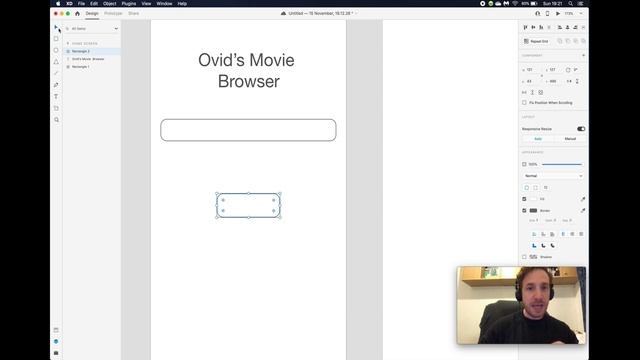
Task: Select Auto responsive resize option
Action: (538, 139)
